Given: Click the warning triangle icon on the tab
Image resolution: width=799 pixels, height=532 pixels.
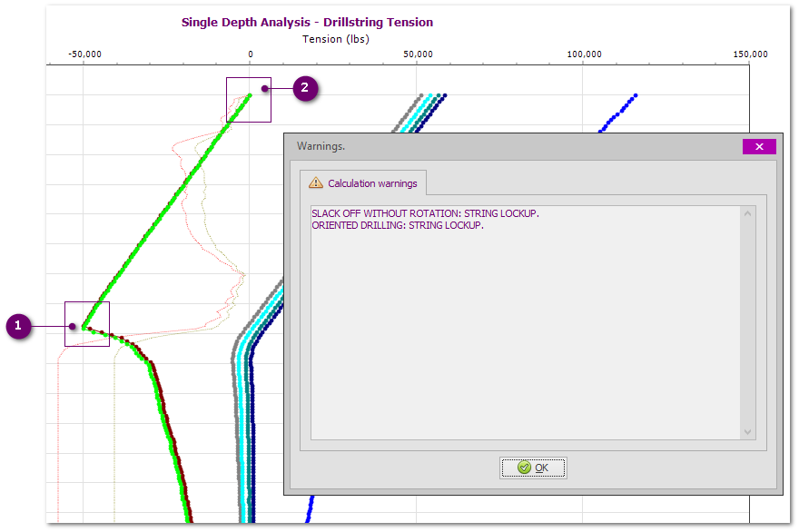Looking at the screenshot, I should tap(316, 182).
